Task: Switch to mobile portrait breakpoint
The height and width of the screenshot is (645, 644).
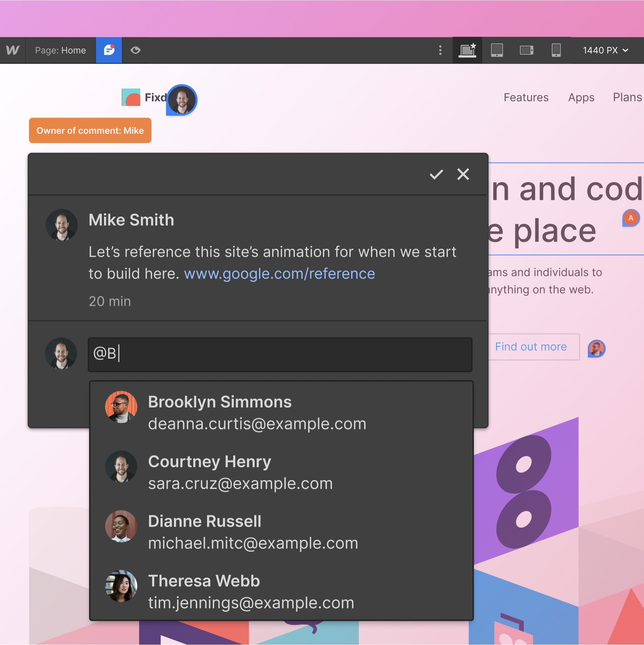Action: point(555,50)
